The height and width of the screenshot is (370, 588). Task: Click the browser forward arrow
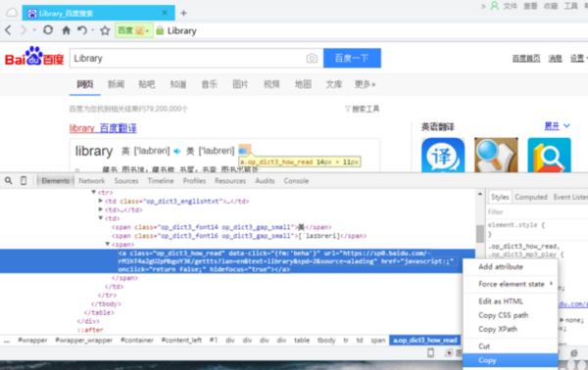(x=24, y=30)
